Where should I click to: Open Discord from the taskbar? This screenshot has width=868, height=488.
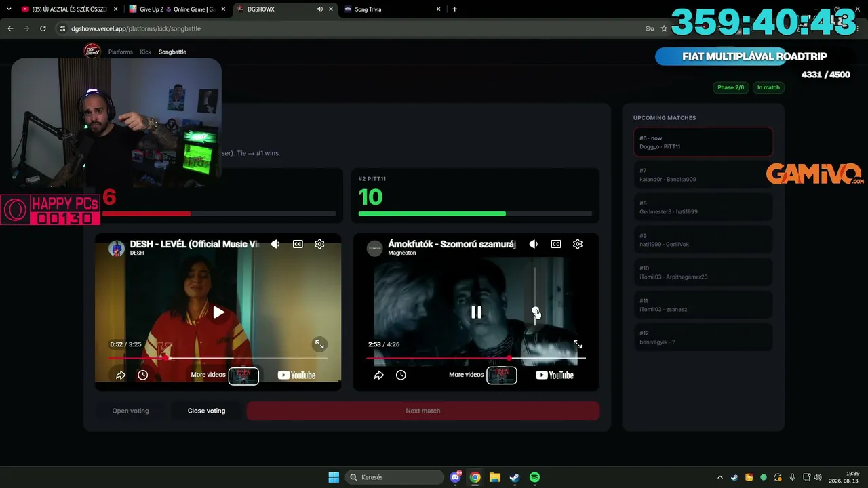pyautogui.click(x=456, y=477)
